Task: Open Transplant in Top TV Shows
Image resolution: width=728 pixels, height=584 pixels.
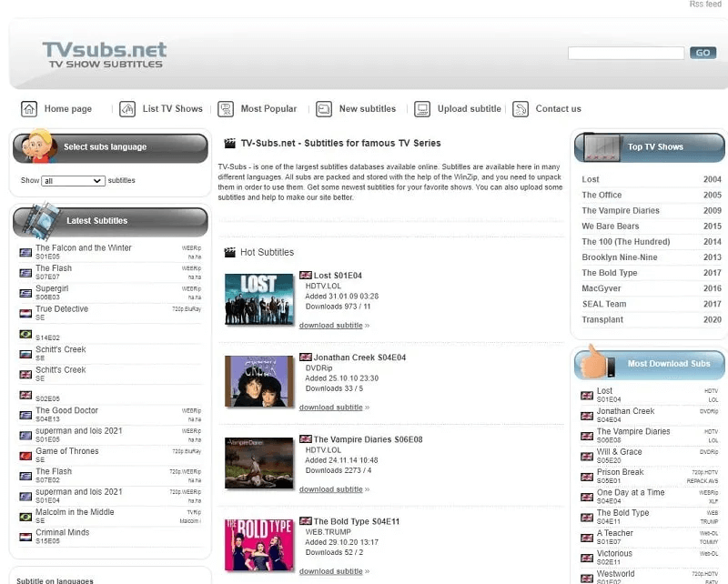Action: tap(602, 319)
